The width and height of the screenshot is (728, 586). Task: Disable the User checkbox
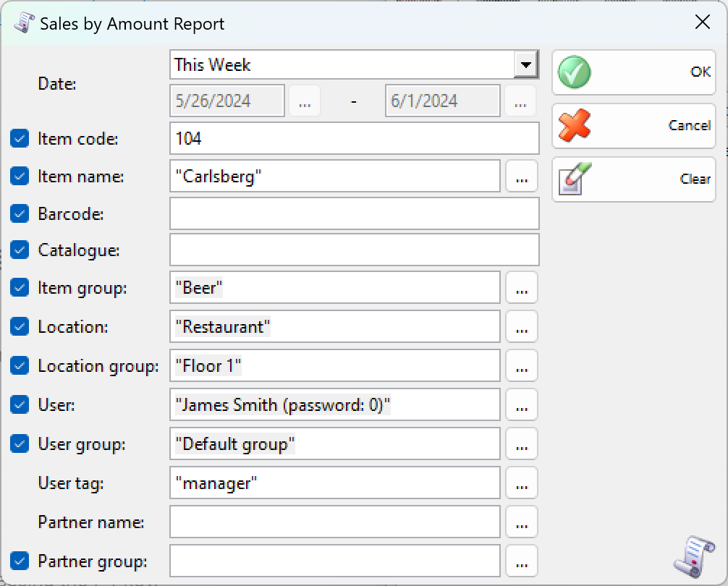(20, 404)
